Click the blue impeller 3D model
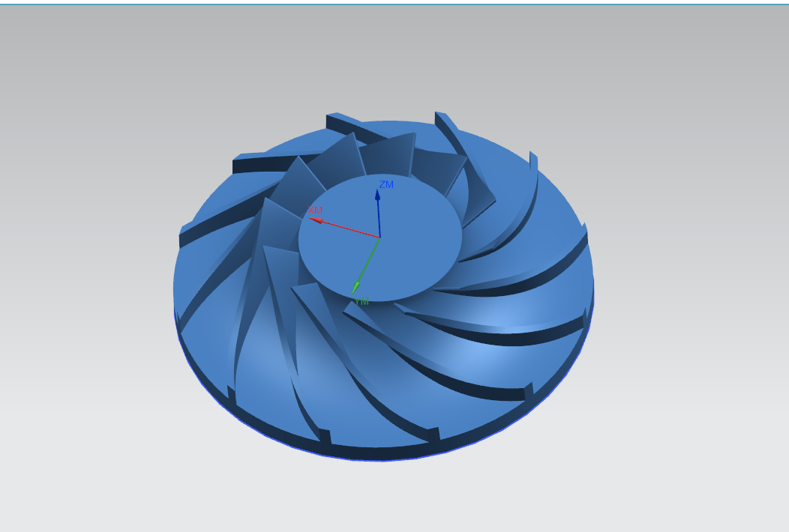 (x=383, y=285)
